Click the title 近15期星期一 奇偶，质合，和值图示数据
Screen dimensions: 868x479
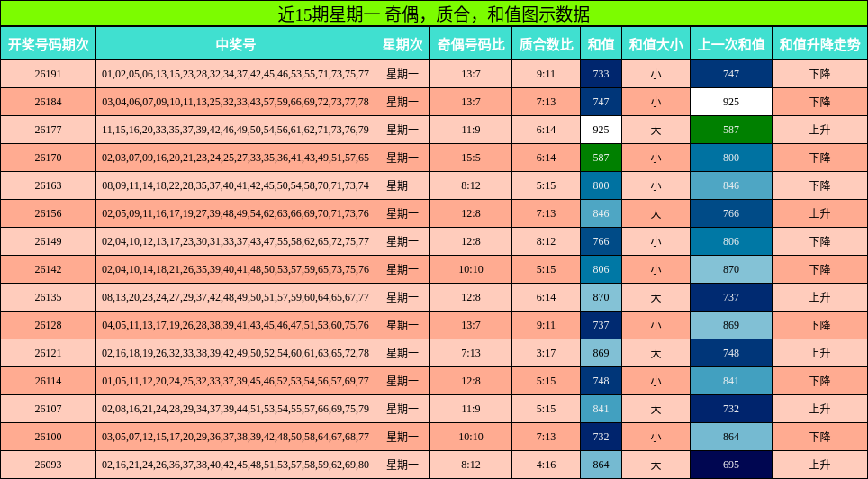click(434, 14)
